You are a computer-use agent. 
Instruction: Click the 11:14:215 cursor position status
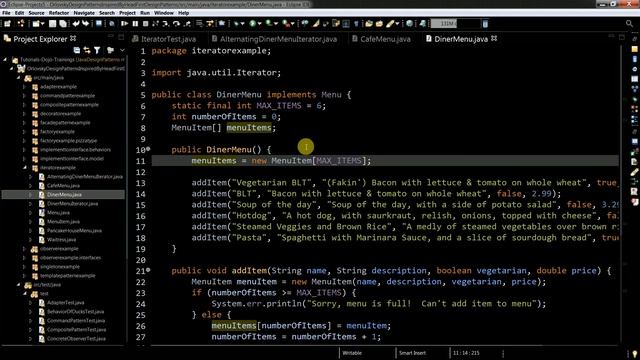point(466,353)
